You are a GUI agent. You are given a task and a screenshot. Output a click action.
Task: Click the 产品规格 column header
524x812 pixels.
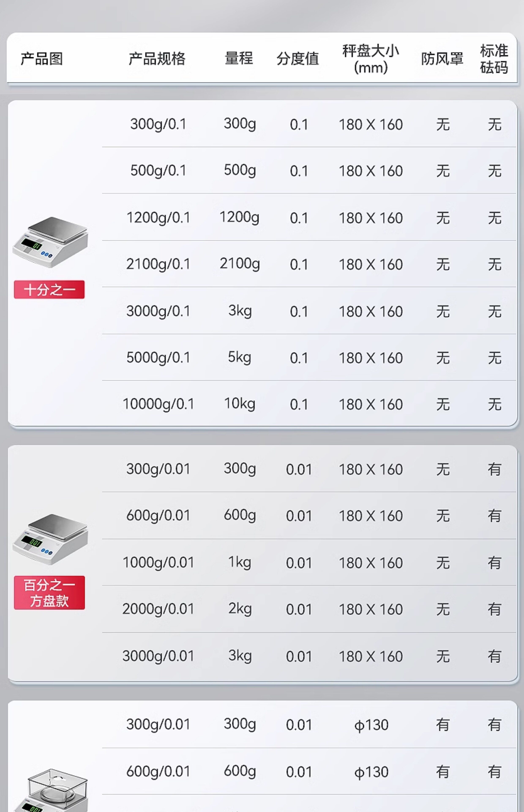[157, 59]
